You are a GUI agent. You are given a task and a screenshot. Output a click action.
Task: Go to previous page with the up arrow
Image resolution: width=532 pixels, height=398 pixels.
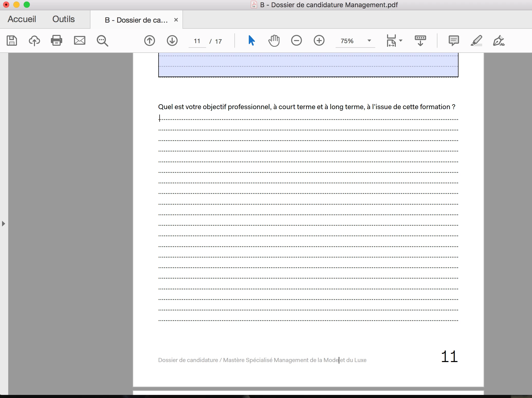(150, 41)
